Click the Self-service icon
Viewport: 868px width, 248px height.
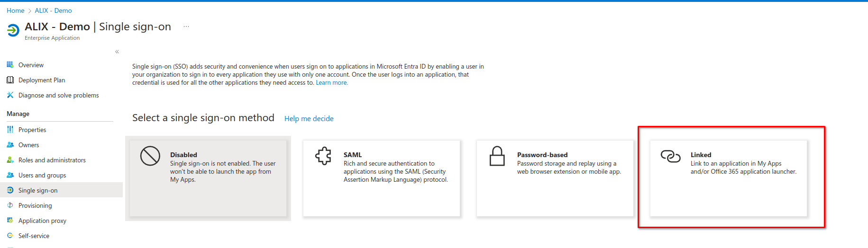point(10,236)
